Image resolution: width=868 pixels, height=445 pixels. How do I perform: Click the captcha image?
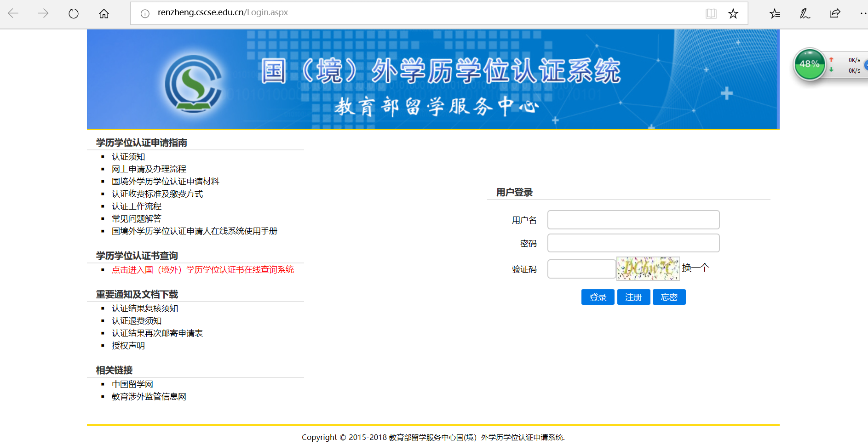click(648, 268)
